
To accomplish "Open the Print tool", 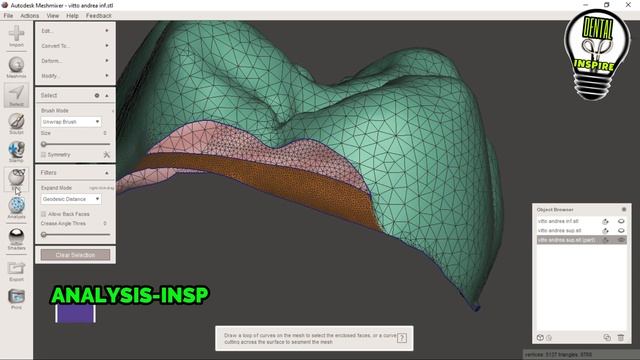I will pos(16,299).
